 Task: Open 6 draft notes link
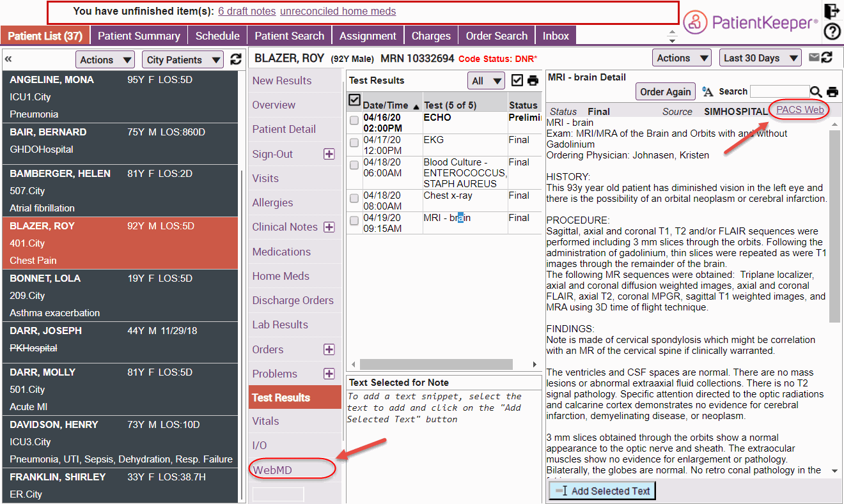click(x=247, y=11)
